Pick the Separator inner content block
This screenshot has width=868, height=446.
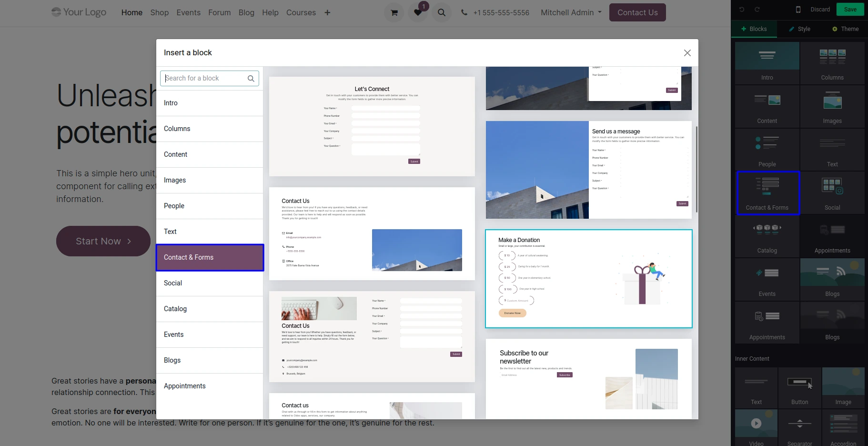[800, 428]
